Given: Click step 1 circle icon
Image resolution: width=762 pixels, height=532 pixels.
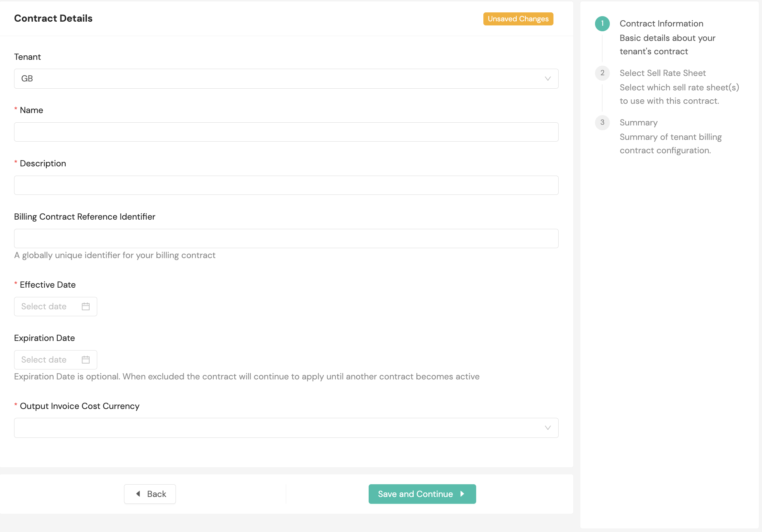Looking at the screenshot, I should point(602,23).
